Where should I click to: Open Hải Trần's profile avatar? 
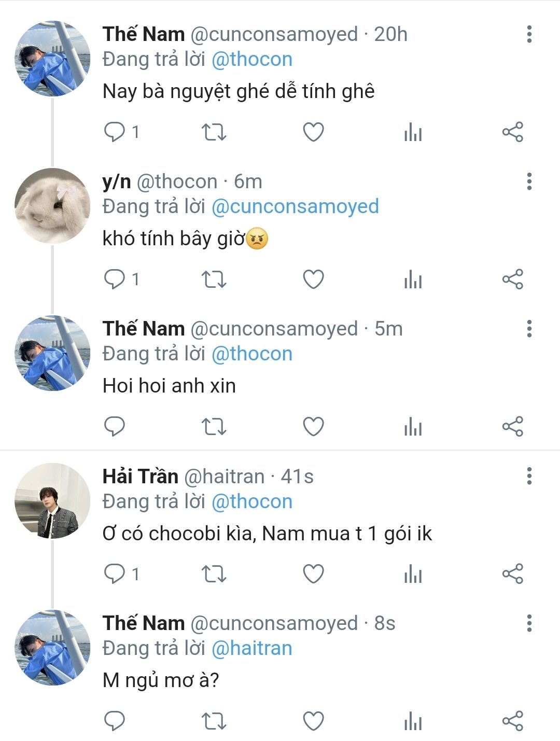point(52,500)
